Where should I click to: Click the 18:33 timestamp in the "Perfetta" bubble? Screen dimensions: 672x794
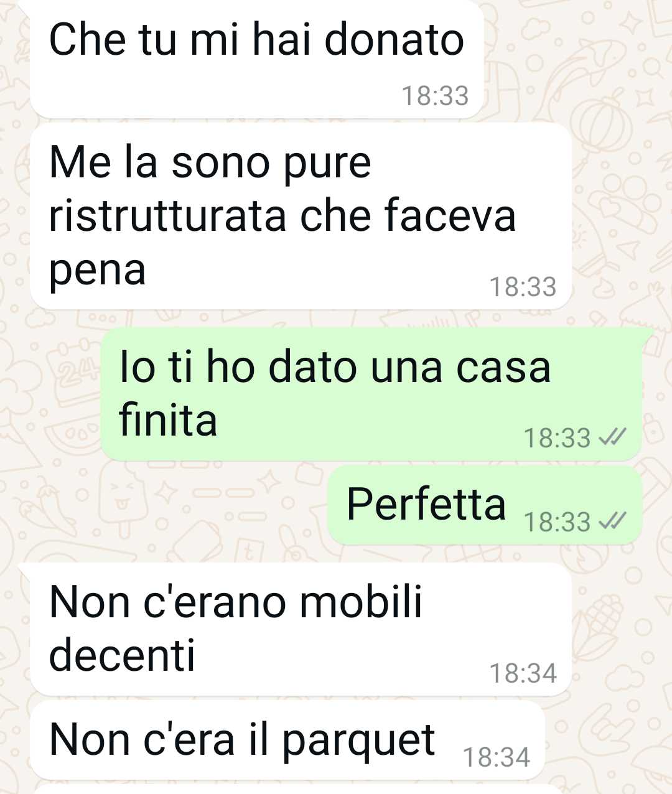tap(557, 521)
